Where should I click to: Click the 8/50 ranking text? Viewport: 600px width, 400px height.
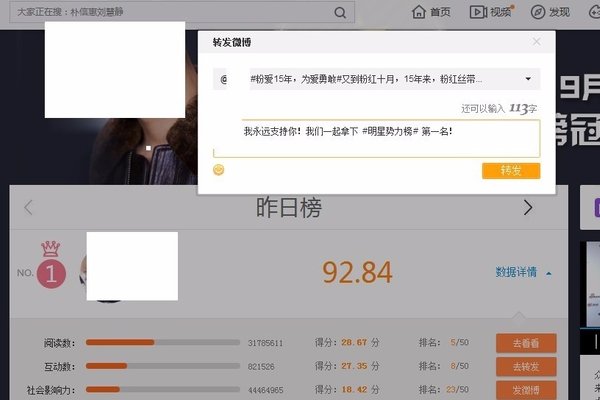(459, 366)
